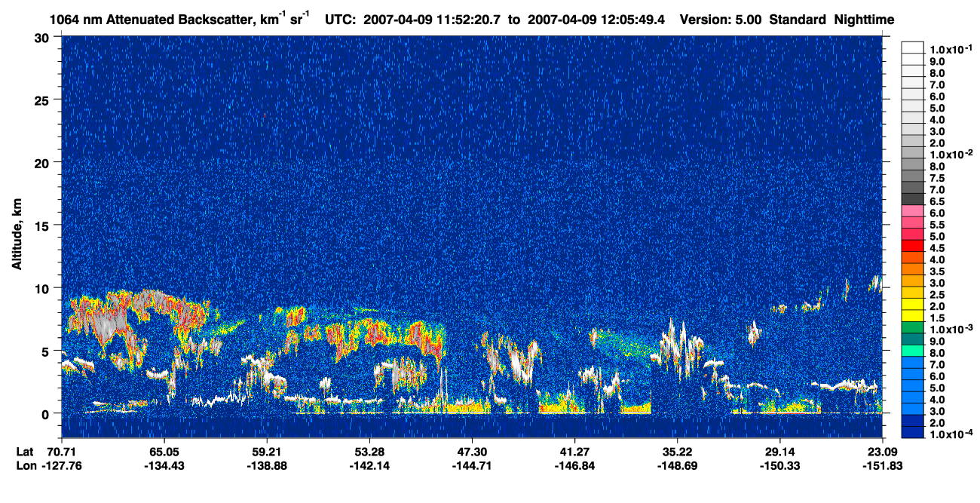The height and width of the screenshot is (503, 980).
Task: Click the "Version: 5.00" label
Action: [x=721, y=20]
